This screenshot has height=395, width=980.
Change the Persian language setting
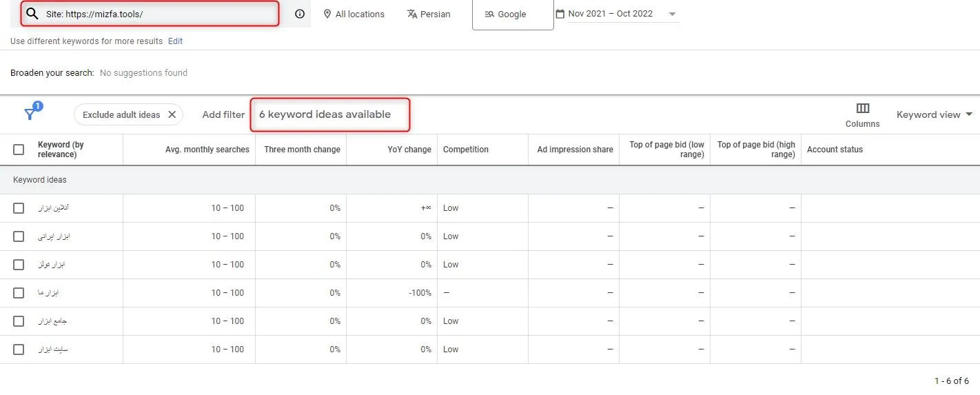coord(429,14)
